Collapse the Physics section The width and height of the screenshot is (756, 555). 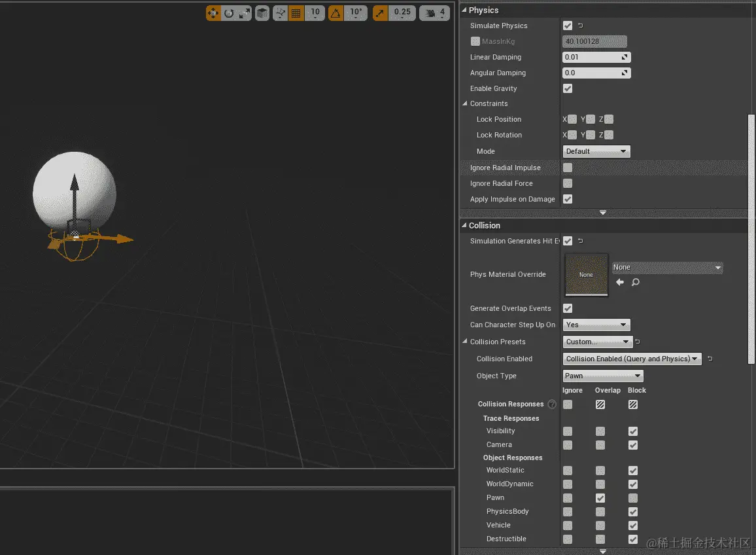coord(464,10)
